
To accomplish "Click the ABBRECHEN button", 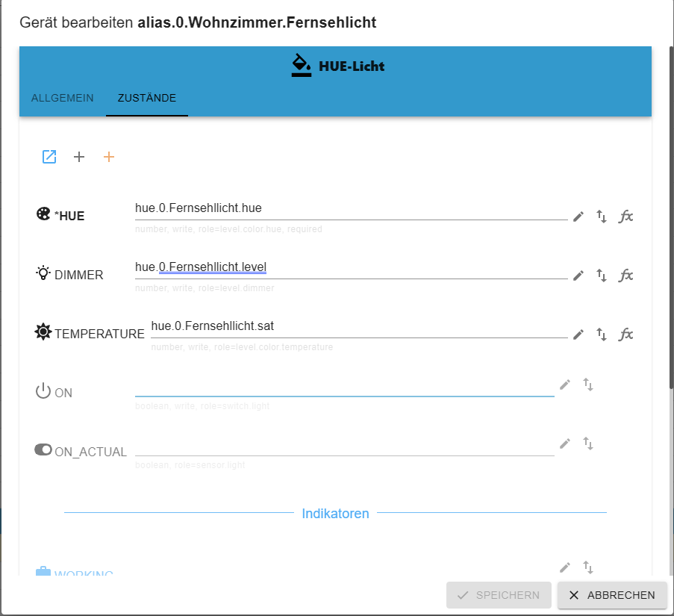I will 612,595.
